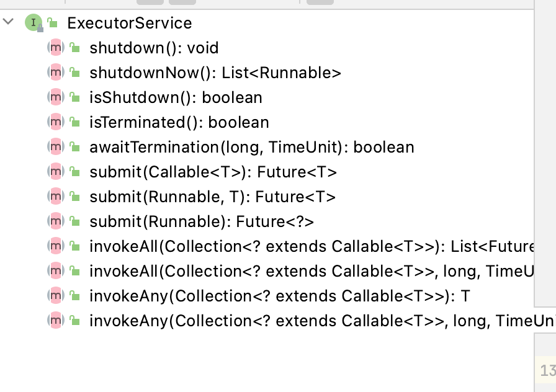Collapse the ExecutorService tree node
Viewport: 556px width, 392px height.
[x=8, y=22]
